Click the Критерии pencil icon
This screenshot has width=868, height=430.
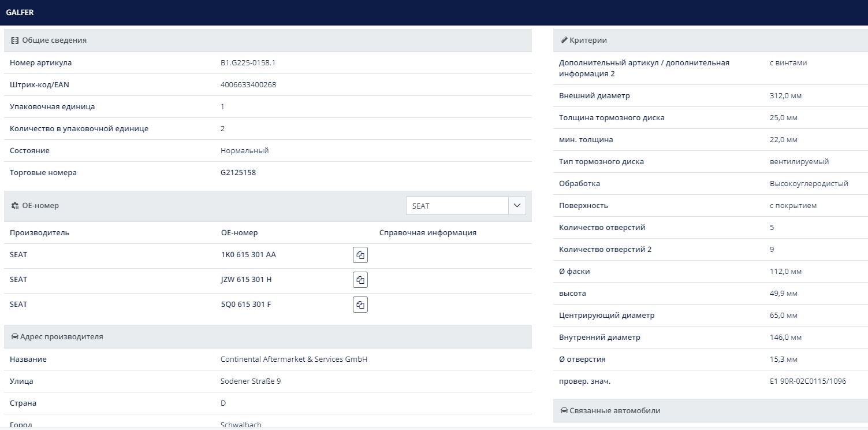pos(564,40)
